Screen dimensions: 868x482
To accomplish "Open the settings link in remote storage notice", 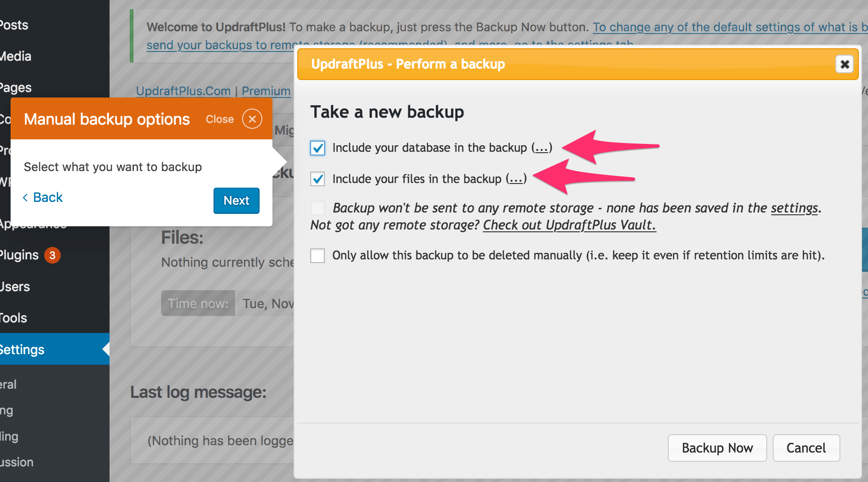I will click(794, 208).
